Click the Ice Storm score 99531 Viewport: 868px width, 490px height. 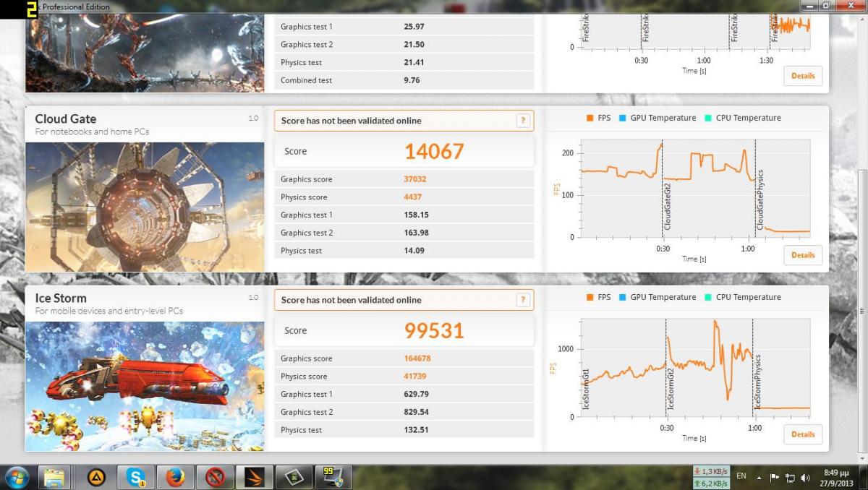pos(434,330)
